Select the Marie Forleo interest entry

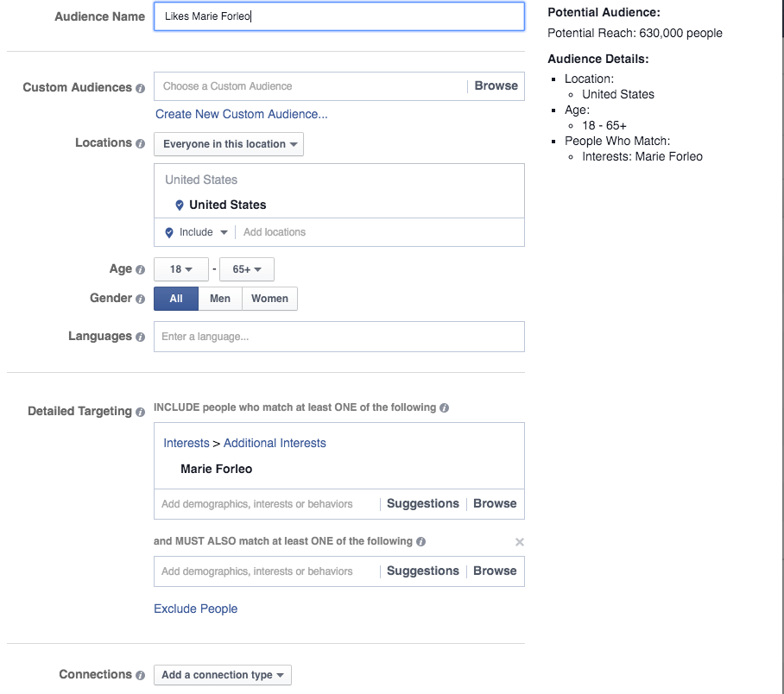(x=217, y=469)
